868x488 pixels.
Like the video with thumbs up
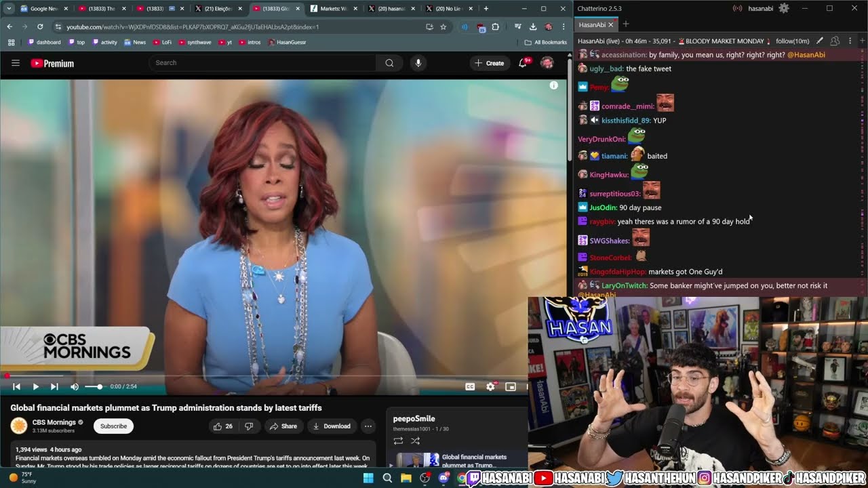[x=223, y=426]
